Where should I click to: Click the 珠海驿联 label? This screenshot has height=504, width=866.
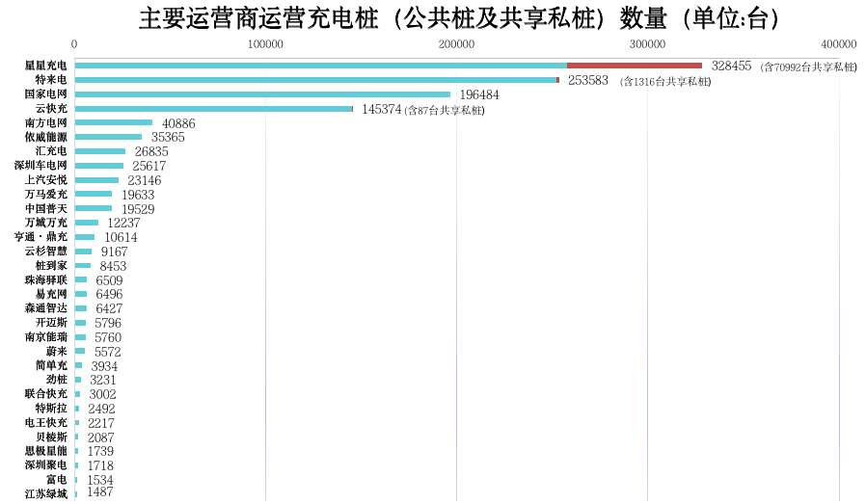click(x=46, y=279)
